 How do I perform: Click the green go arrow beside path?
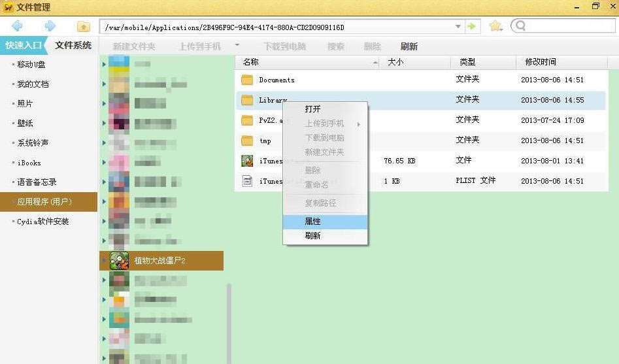click(471, 27)
